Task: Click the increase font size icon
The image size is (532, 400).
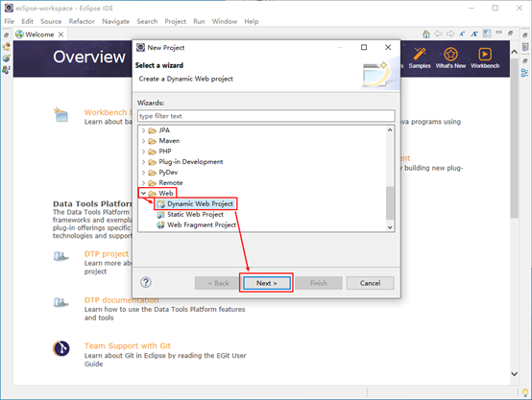Action: point(474,34)
